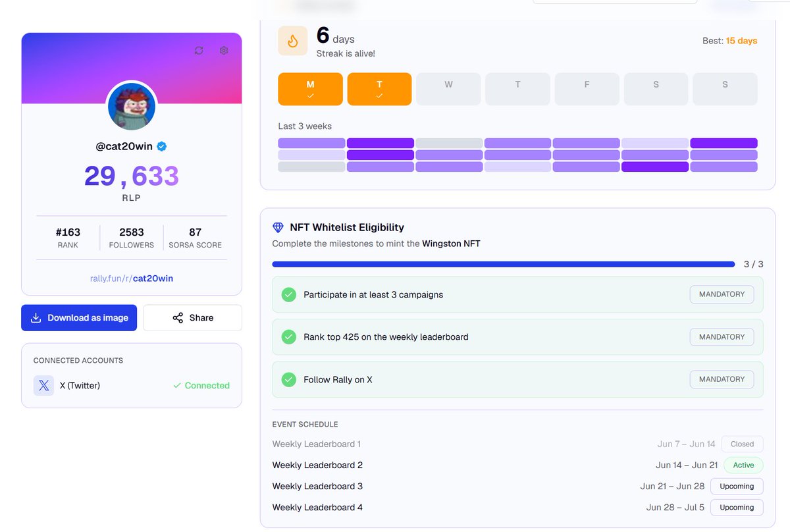Click Weekly Leaderboard 1 row text
Screen dimensions: 790x532
(x=317, y=444)
